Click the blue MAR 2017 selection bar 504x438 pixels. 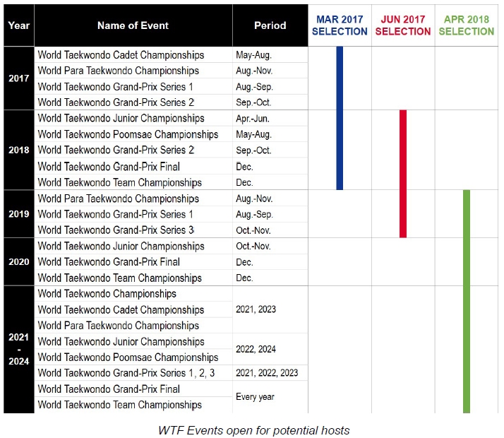[x=340, y=118]
